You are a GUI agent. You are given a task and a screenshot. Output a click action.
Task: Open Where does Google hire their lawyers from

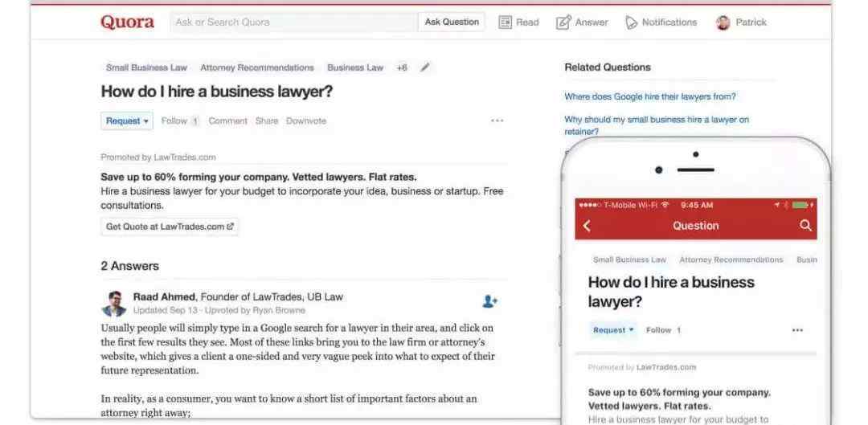pos(650,96)
